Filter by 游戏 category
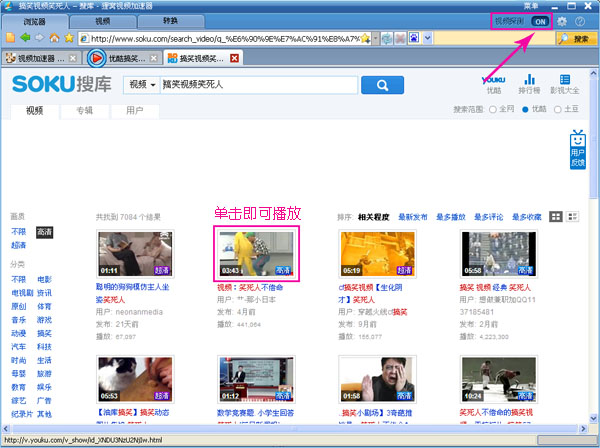This screenshot has height=448, width=600. click(44, 320)
